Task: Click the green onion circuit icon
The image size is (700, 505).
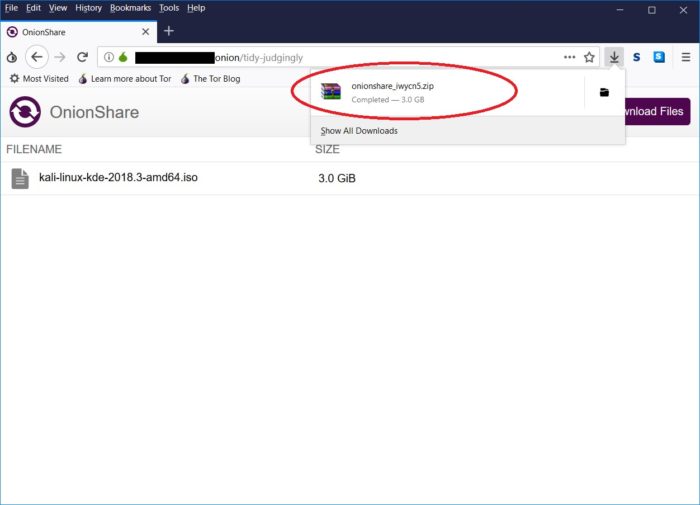Action: 123,57
